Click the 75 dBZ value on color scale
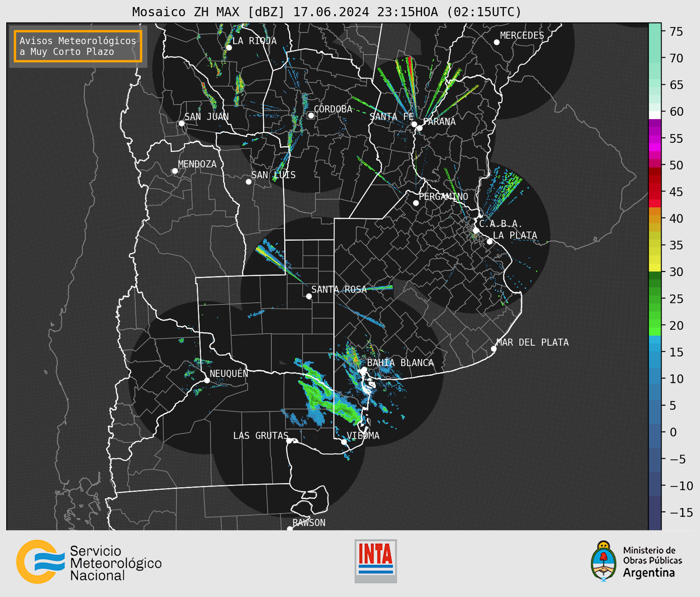Image resolution: width=700 pixels, height=597 pixels. coord(677,32)
